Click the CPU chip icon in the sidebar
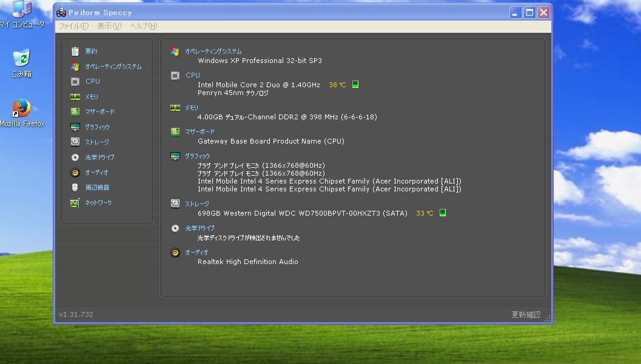The width and height of the screenshot is (641, 364). click(x=75, y=82)
